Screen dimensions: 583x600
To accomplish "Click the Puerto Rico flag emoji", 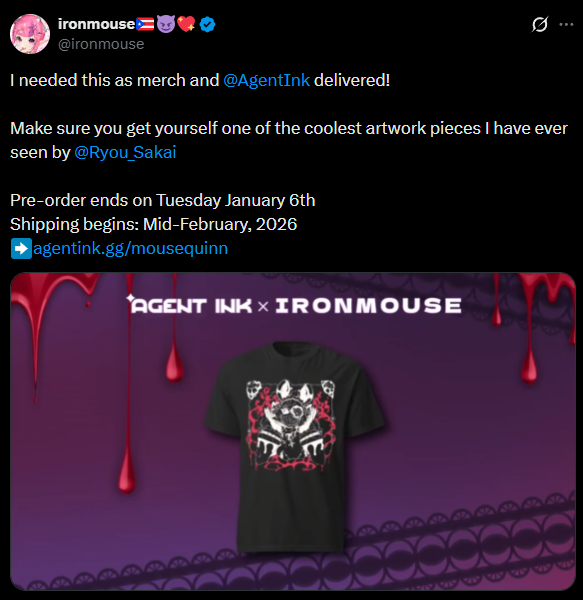I will 145,24.
